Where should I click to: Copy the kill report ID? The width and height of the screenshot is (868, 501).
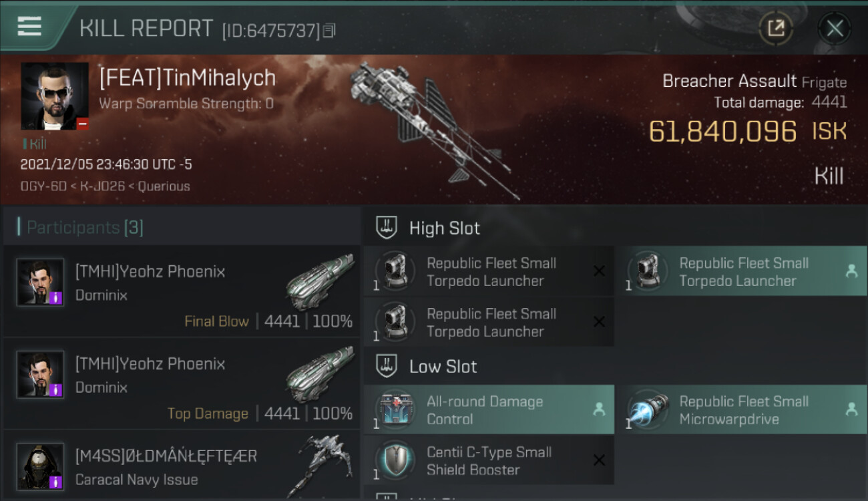tap(329, 31)
